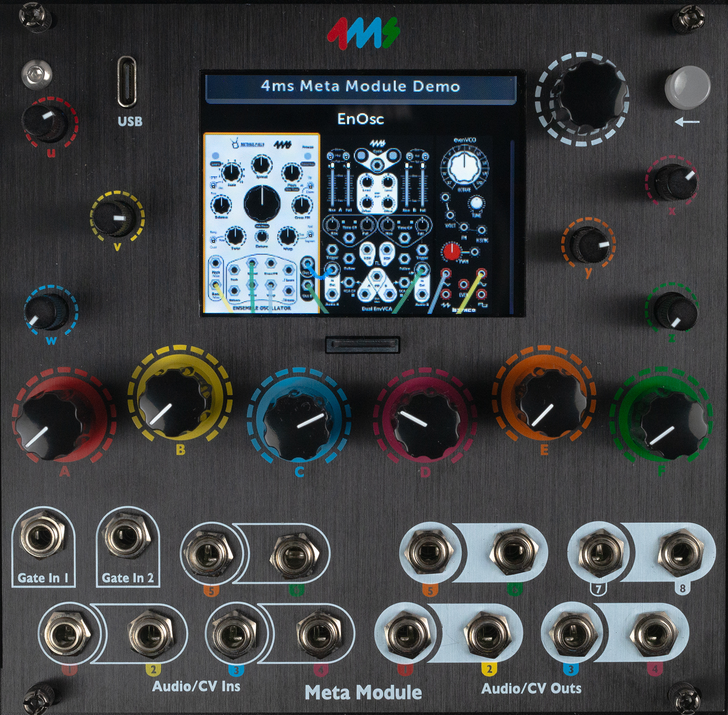
Task: Click the 4ms Meta Module Demo title
Action: coord(360,87)
